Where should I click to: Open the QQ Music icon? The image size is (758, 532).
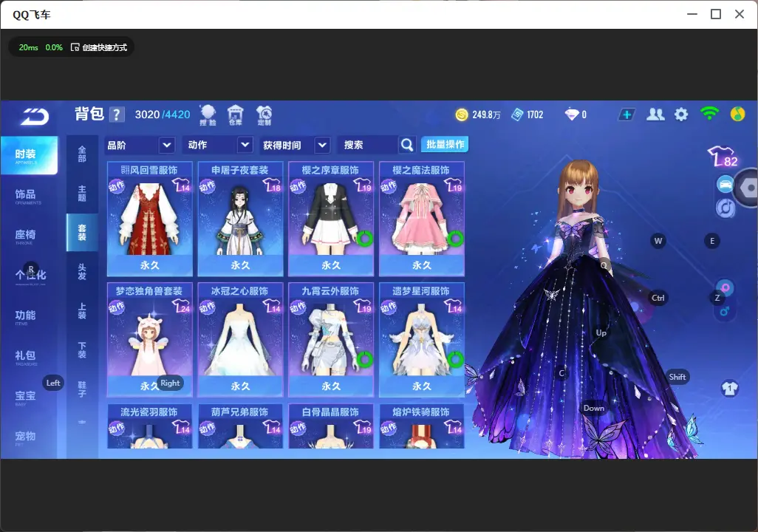click(737, 115)
